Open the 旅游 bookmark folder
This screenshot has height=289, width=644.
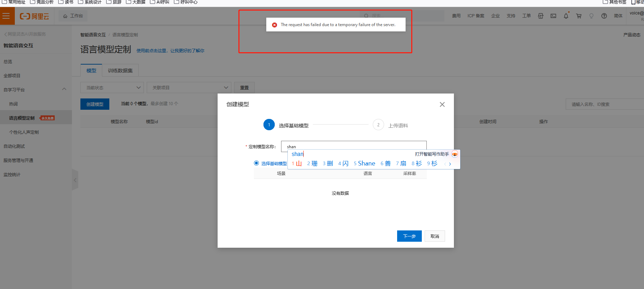pyautogui.click(x=114, y=2)
